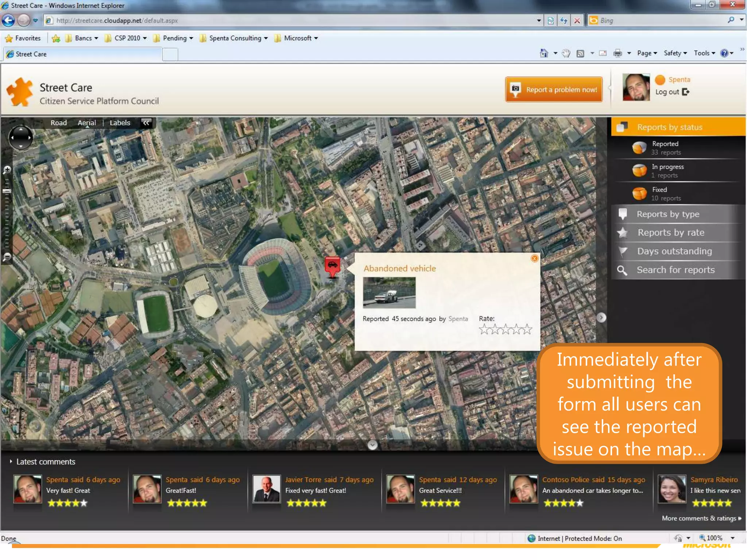Open a new blank tab
747x560 pixels.
point(170,55)
